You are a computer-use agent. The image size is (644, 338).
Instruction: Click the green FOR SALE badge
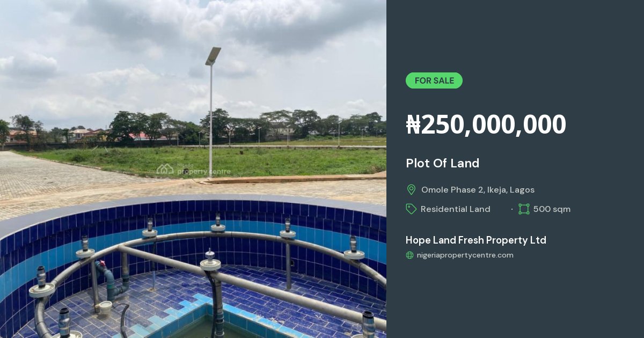tap(434, 80)
